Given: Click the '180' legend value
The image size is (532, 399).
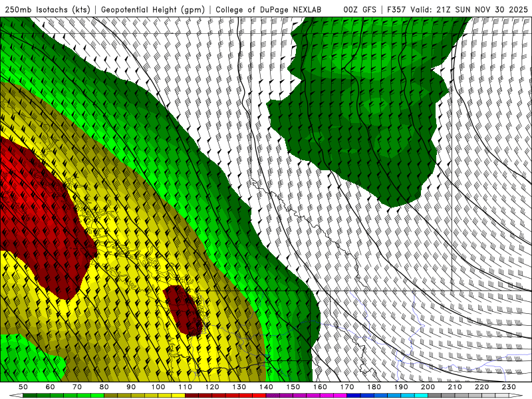Looking at the screenshot, I should [x=374, y=387].
